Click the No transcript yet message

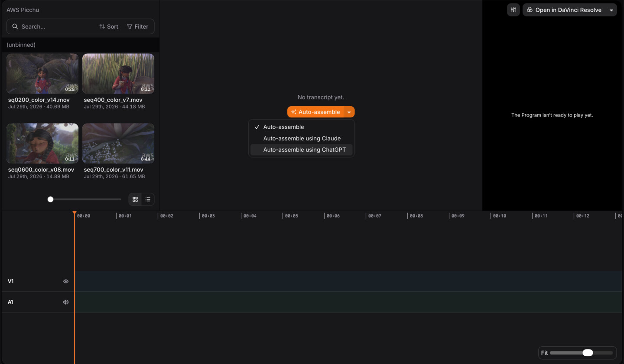click(x=321, y=97)
